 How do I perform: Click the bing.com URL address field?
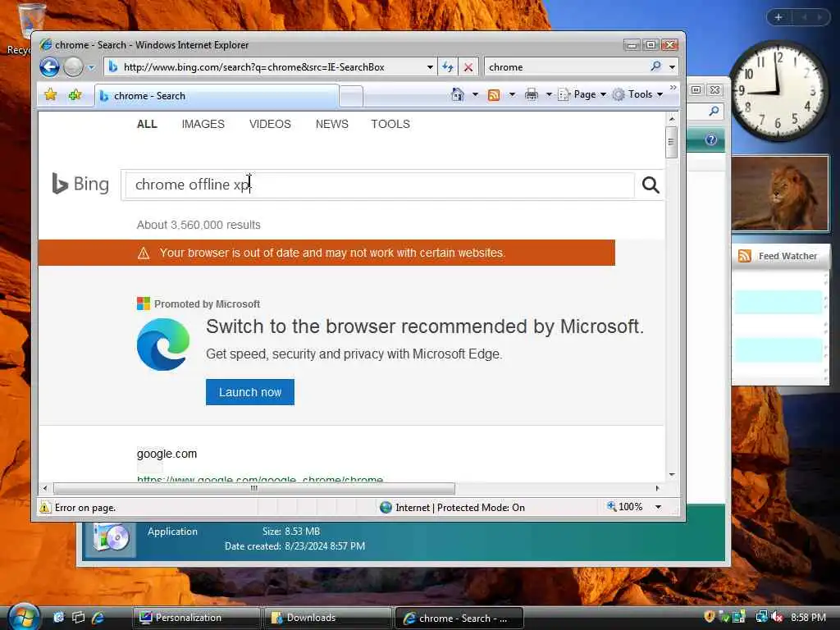[271, 67]
